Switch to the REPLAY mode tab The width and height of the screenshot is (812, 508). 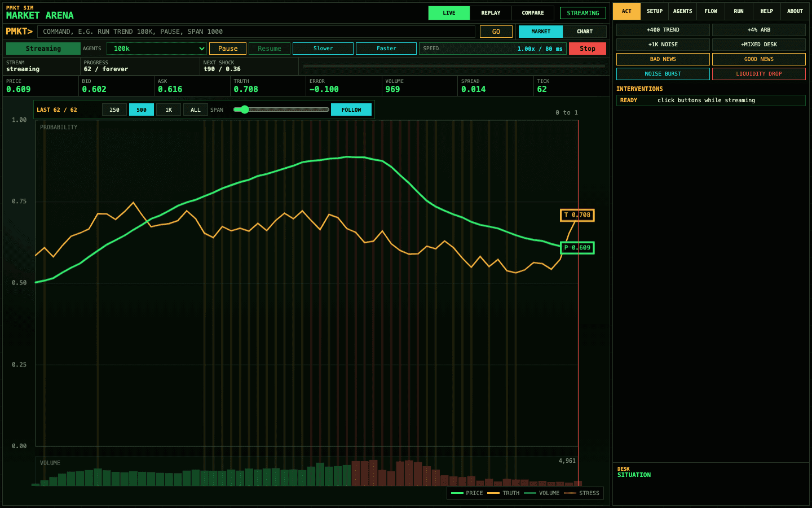(491, 13)
